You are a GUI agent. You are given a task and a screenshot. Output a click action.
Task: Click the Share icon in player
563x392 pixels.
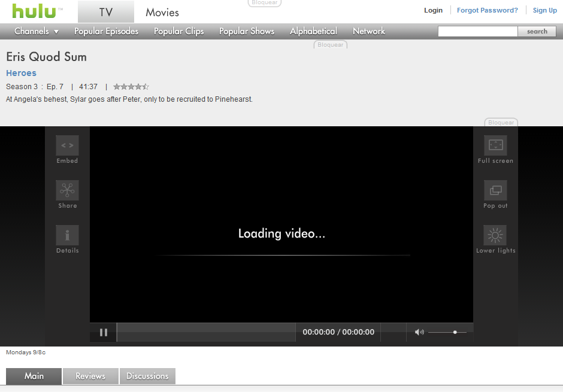(x=67, y=190)
